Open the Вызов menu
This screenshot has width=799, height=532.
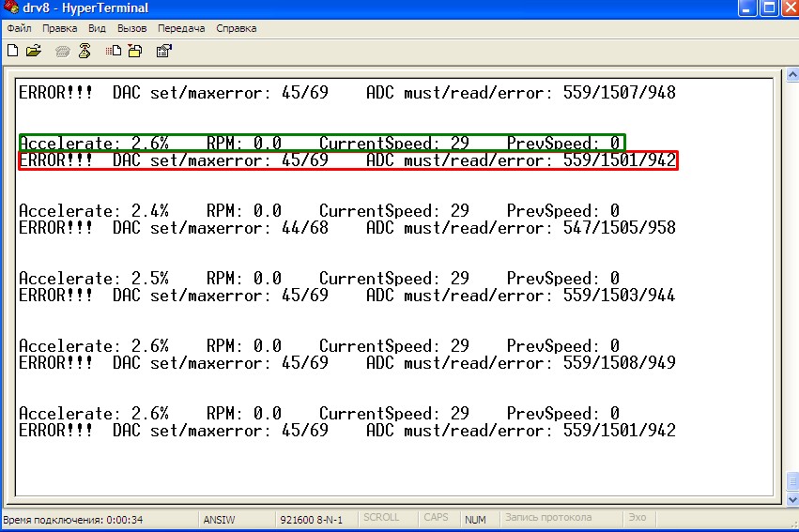point(132,28)
